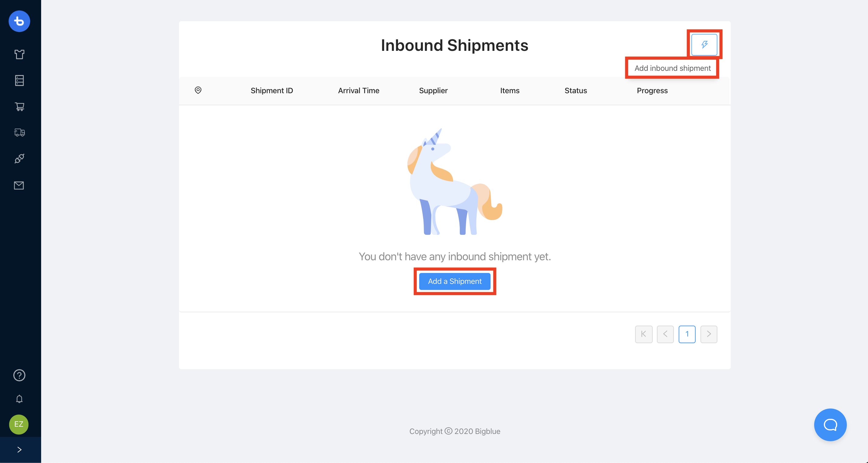Open the integrations plug icon
The image size is (868, 463).
point(19,159)
